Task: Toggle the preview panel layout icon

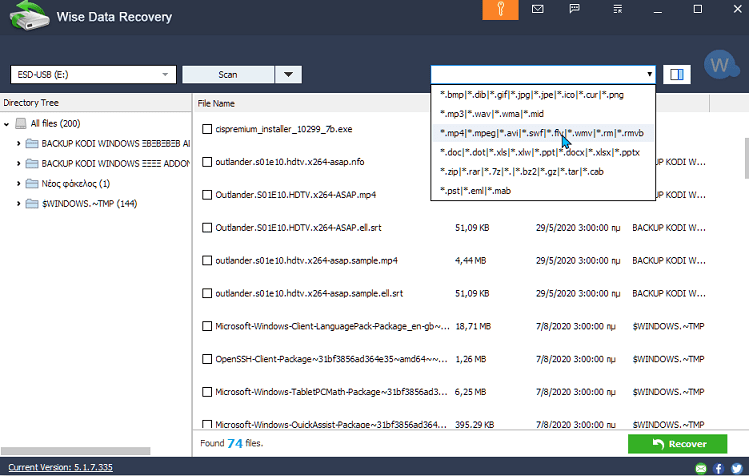Action: tap(677, 75)
